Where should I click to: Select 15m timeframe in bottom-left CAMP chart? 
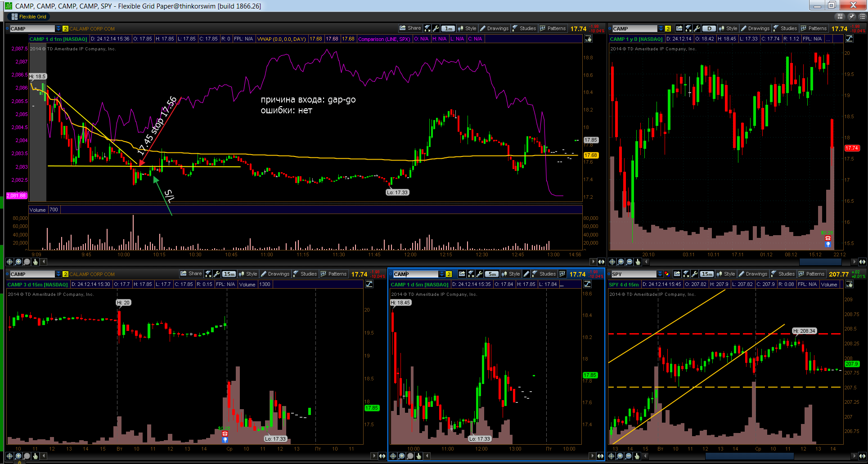[x=229, y=274]
